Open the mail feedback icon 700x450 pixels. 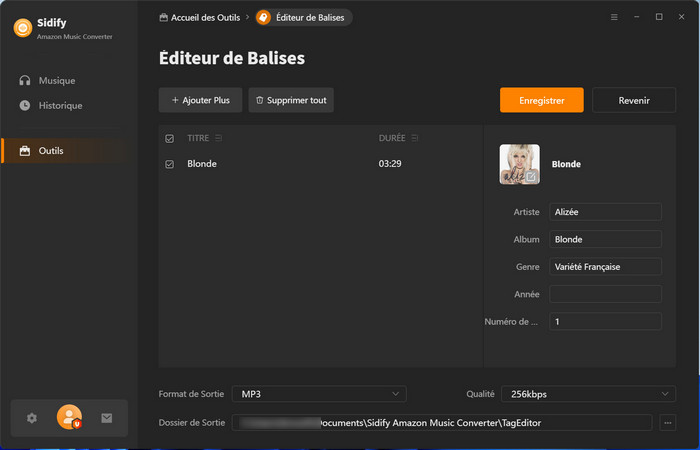pos(107,418)
